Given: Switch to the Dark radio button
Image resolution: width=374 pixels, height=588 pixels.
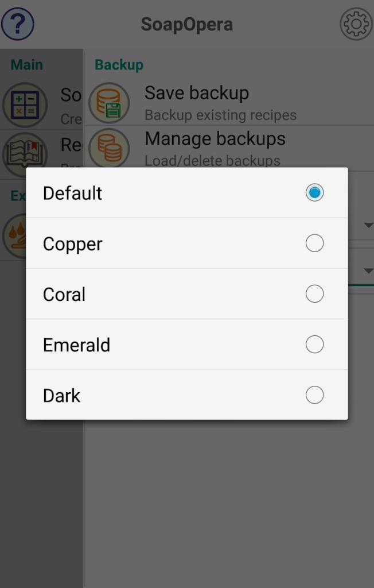Looking at the screenshot, I should point(314,395).
